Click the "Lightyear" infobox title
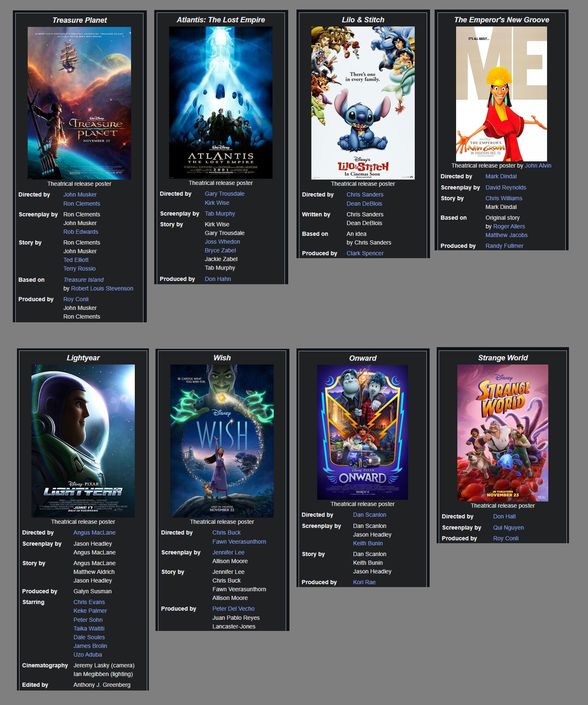Viewport: 588px width, 705px height. (83, 358)
